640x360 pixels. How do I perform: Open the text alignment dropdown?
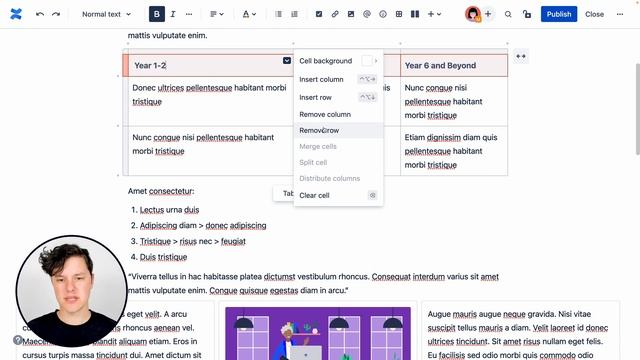click(216, 14)
